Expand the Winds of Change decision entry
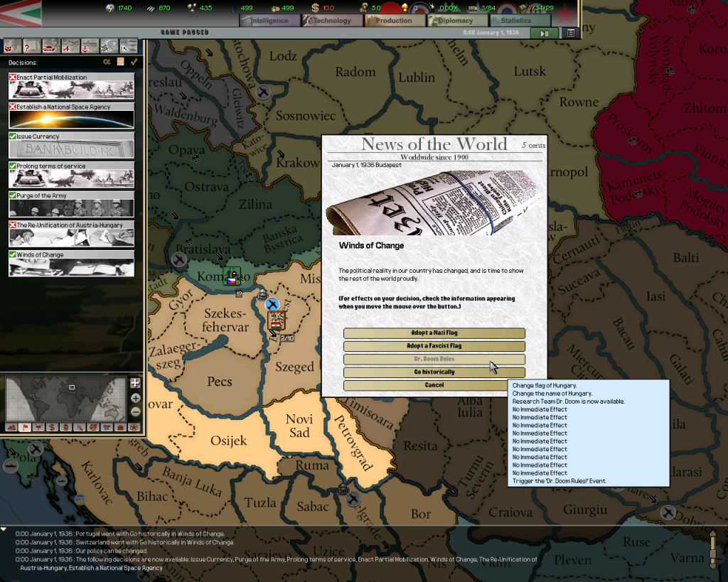This screenshot has width=728, height=582. pyautogui.click(x=71, y=254)
